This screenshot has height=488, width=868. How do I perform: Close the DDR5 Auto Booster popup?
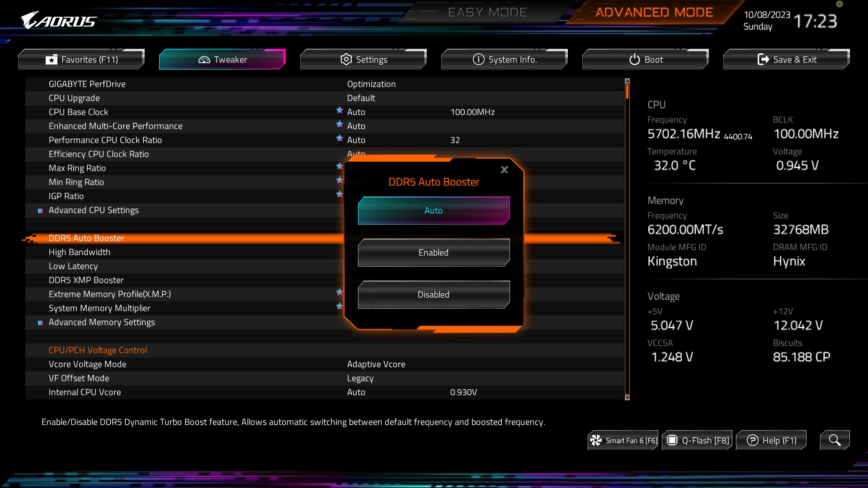click(x=504, y=170)
